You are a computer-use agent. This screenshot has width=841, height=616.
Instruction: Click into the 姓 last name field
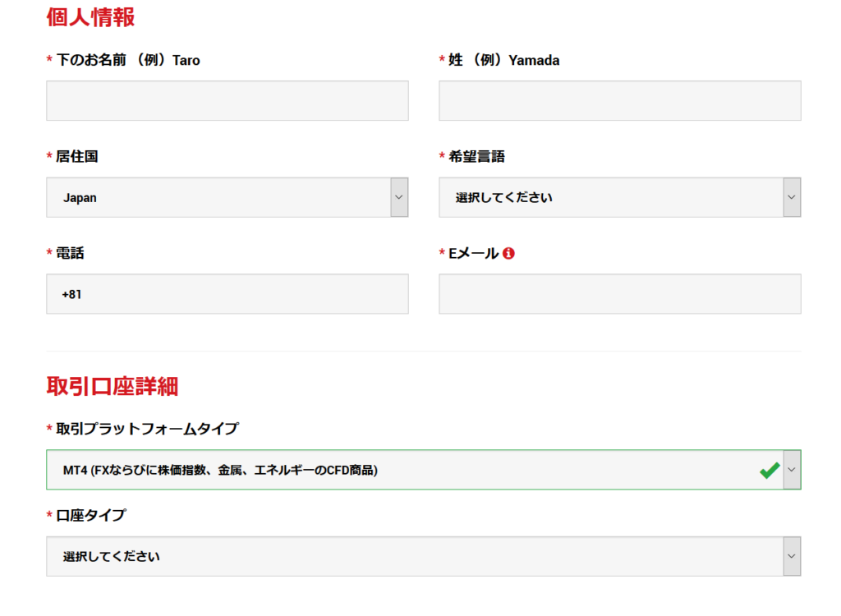[x=619, y=101]
